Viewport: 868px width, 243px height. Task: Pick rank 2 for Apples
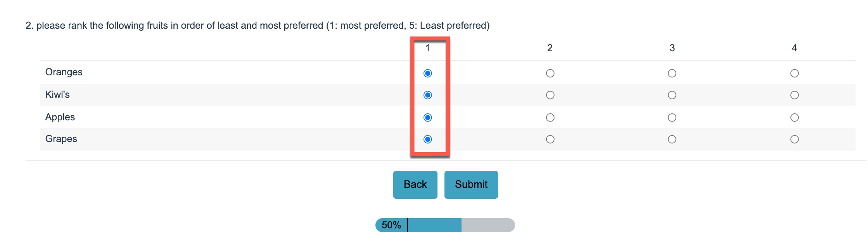[550, 118]
